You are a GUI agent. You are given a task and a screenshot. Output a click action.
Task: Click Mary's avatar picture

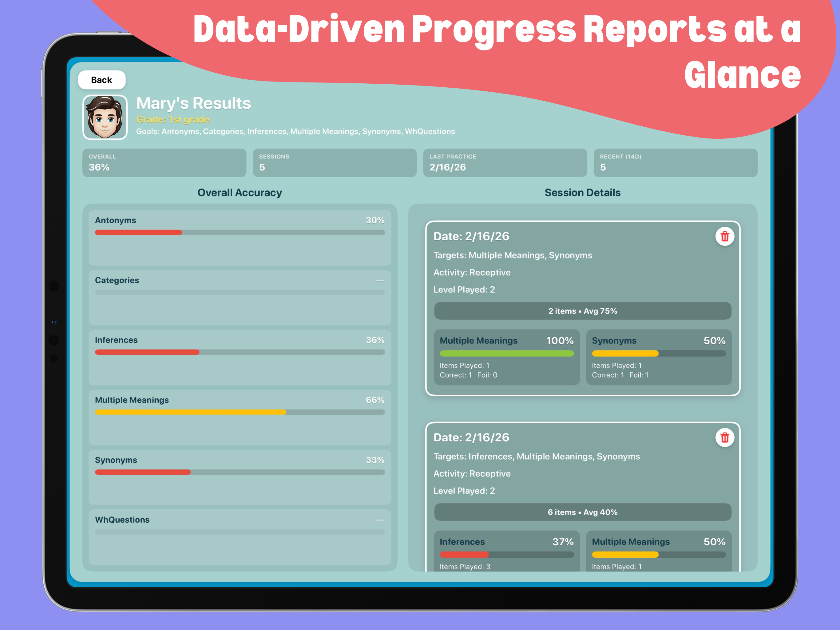click(105, 118)
